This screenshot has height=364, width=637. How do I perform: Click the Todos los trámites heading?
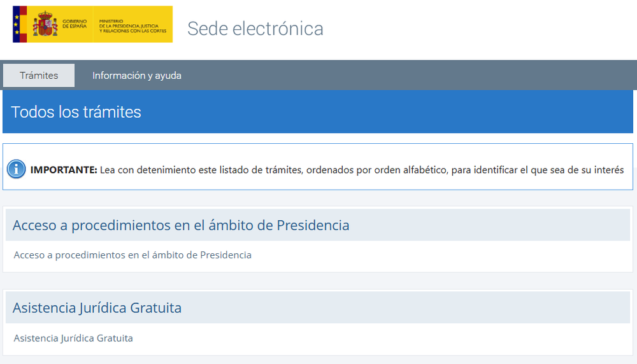click(76, 112)
